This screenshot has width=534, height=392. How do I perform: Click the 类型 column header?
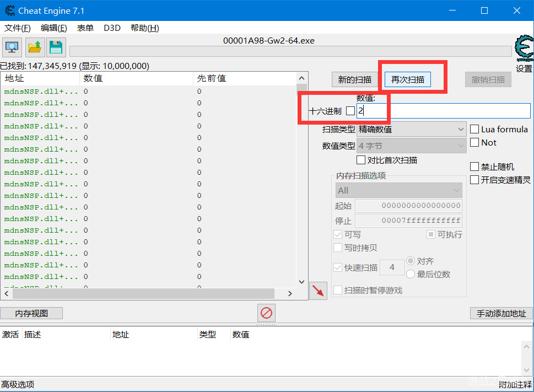click(213, 335)
